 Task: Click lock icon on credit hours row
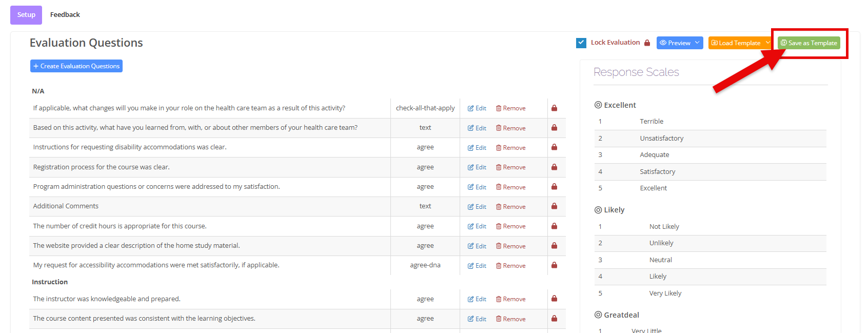tap(555, 226)
